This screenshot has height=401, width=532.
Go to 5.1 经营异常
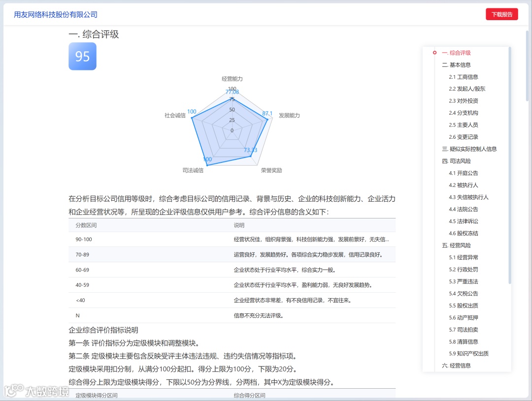click(x=463, y=257)
